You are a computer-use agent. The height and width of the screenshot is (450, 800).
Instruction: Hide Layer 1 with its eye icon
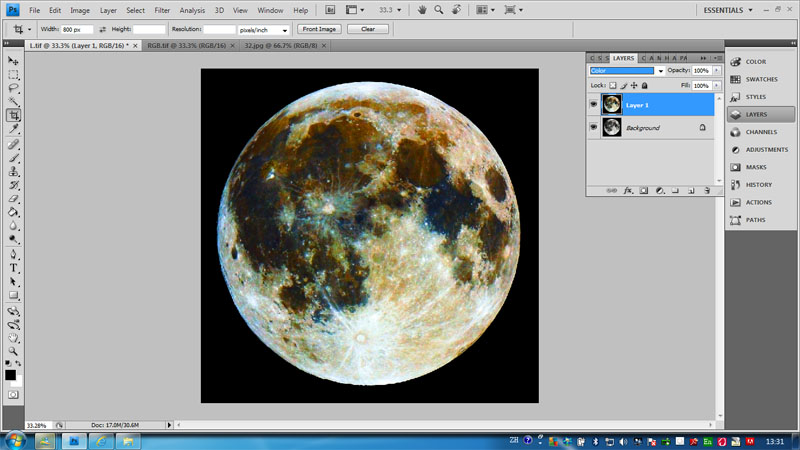594,104
